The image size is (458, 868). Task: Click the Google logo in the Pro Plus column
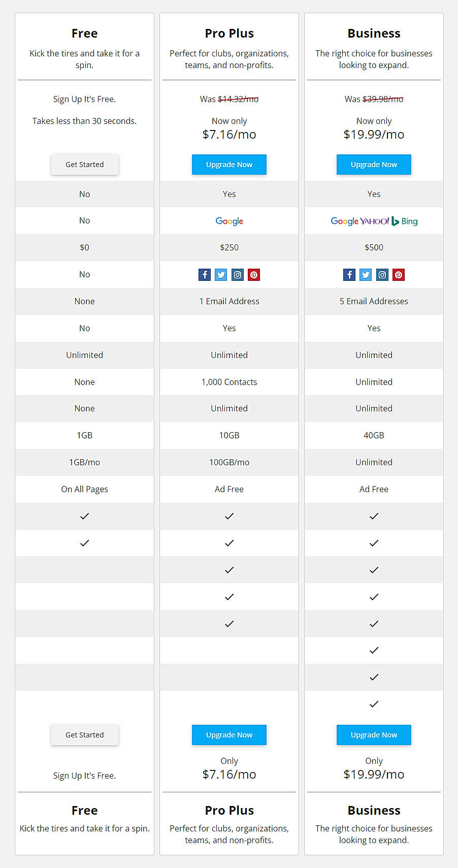tap(229, 221)
